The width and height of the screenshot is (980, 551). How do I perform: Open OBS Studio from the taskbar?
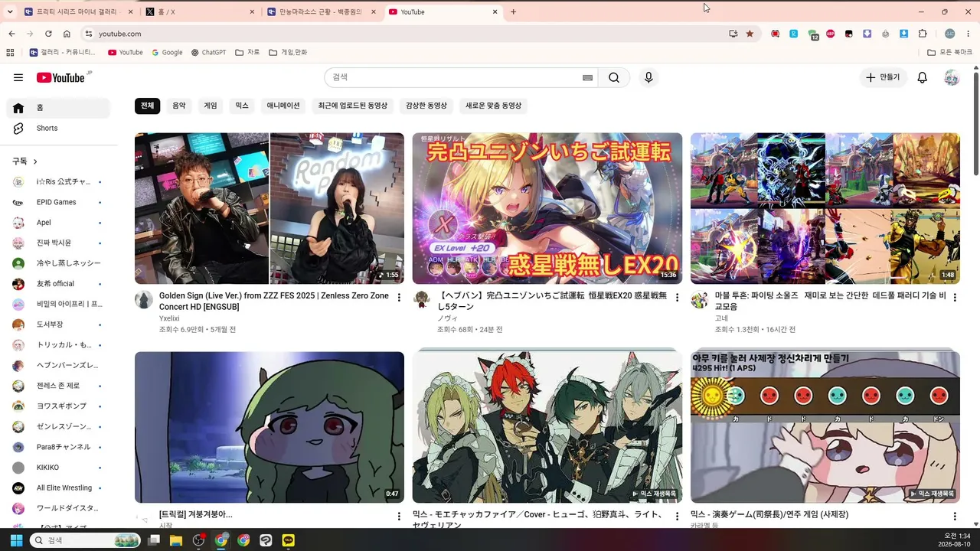[x=199, y=540]
